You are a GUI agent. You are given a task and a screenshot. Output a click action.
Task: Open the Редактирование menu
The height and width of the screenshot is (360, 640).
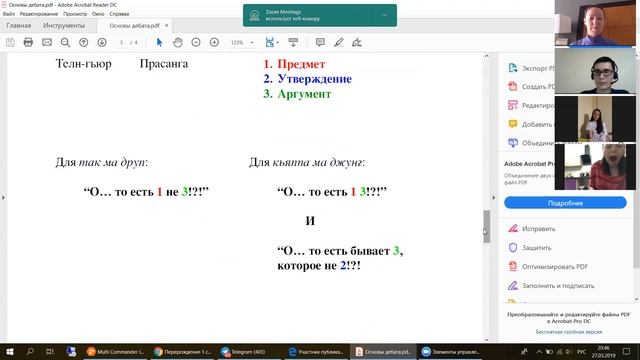[39, 14]
